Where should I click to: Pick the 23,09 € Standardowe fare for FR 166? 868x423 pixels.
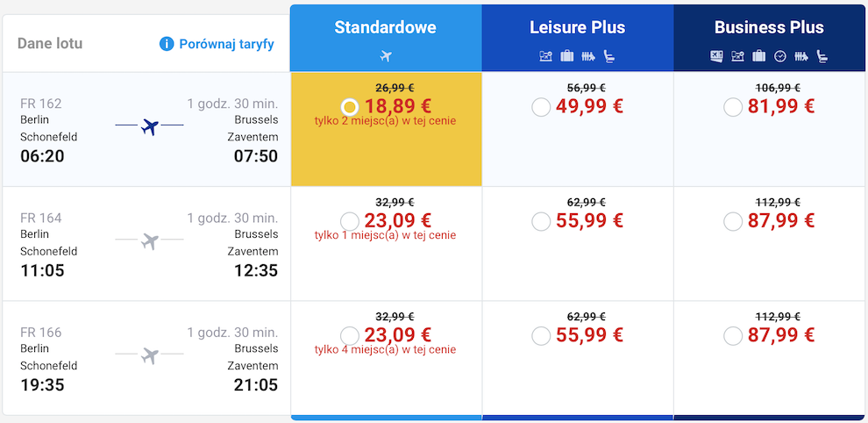pos(349,335)
